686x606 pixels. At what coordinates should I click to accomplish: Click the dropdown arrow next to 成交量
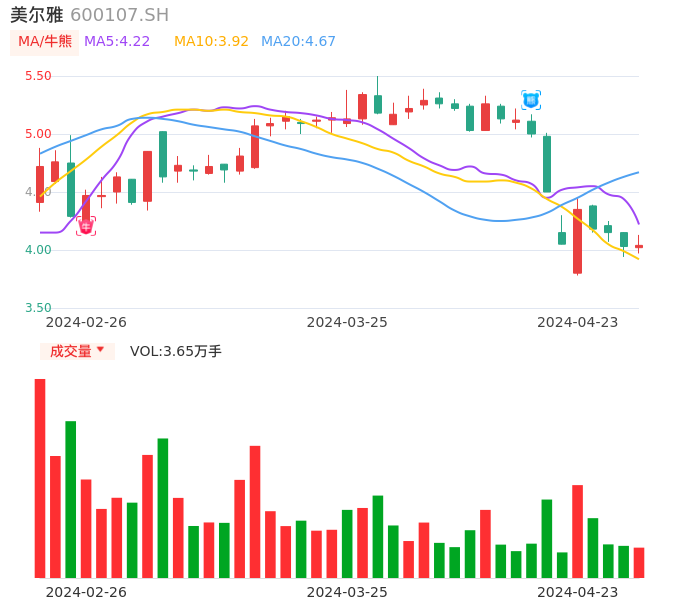pyautogui.click(x=100, y=350)
